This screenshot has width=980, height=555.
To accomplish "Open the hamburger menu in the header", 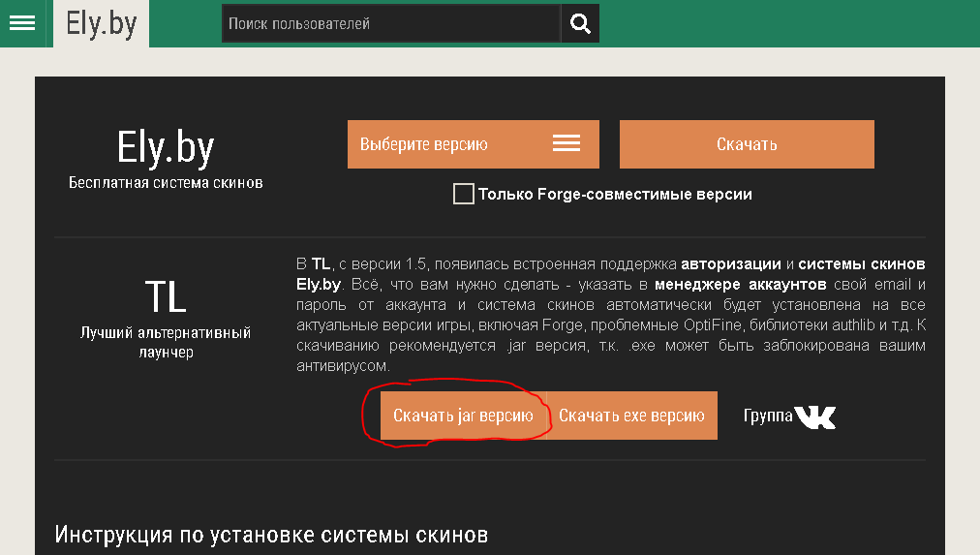I will coord(22,24).
